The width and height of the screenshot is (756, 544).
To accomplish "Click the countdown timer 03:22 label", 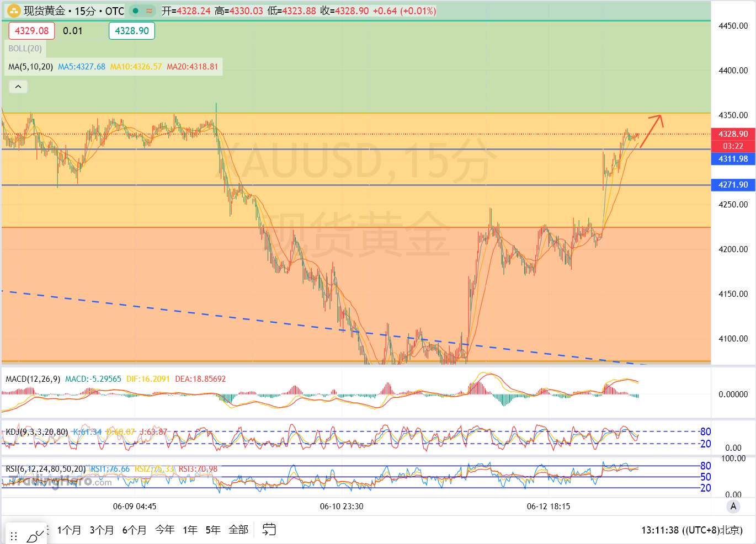I will (x=733, y=146).
